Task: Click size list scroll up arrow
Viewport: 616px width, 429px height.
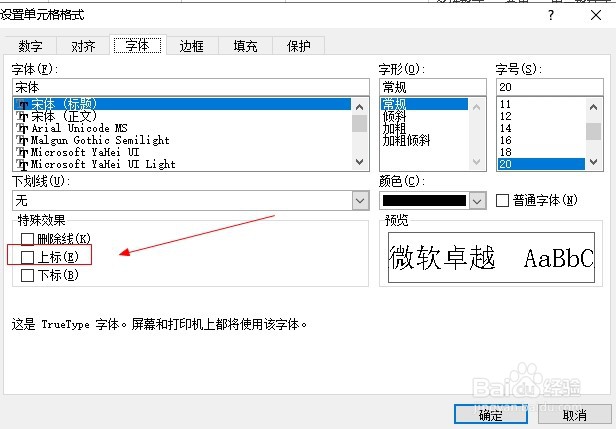Action: click(594, 107)
